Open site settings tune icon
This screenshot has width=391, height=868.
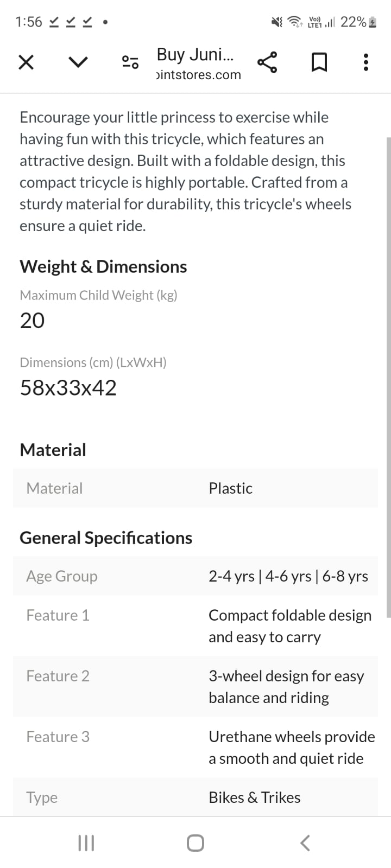(130, 62)
